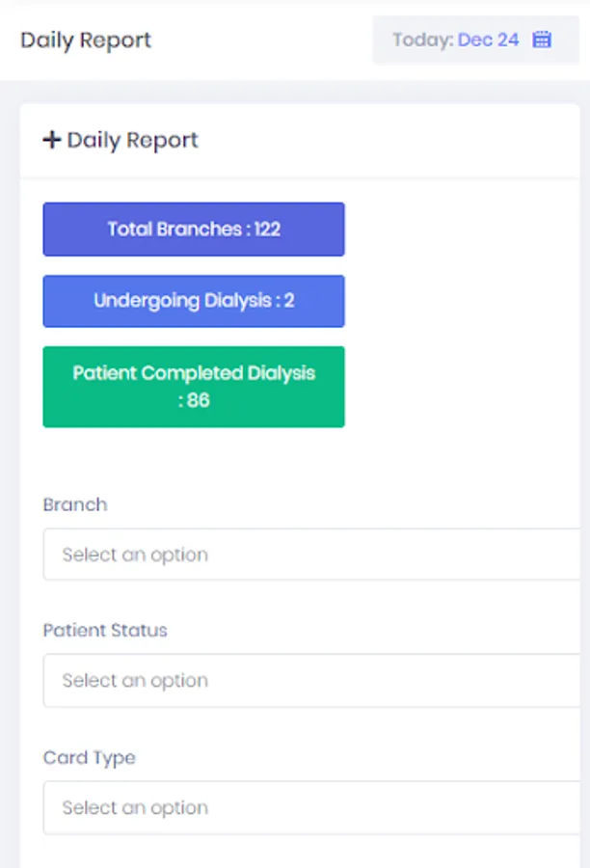Image resolution: width=590 pixels, height=868 pixels.
Task: Click the Branch field label
Action: 75,504
